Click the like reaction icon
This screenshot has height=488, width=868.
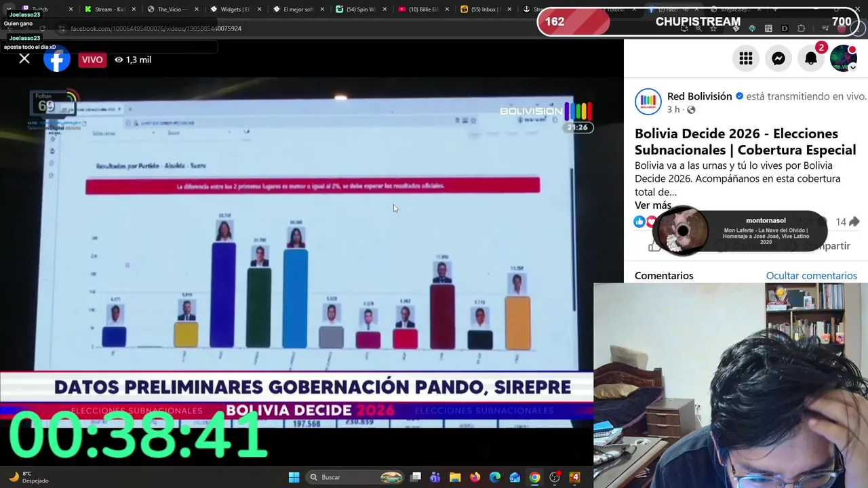pos(639,222)
